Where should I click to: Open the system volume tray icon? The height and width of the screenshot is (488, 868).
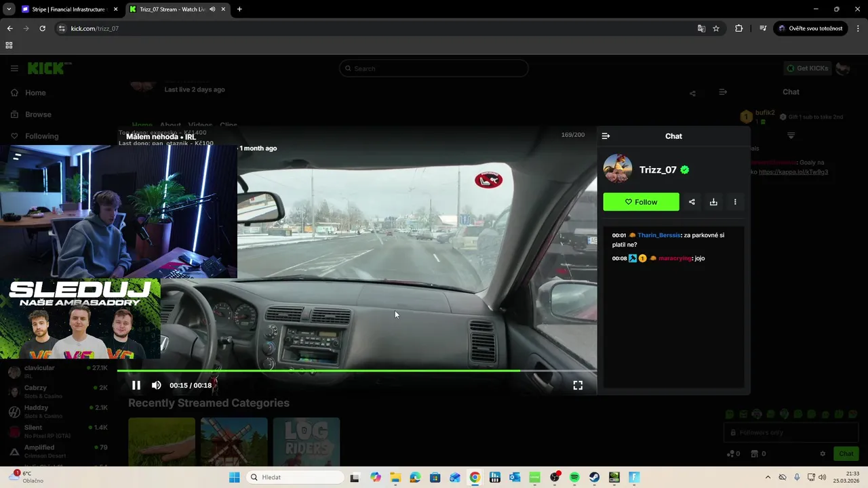click(x=822, y=477)
